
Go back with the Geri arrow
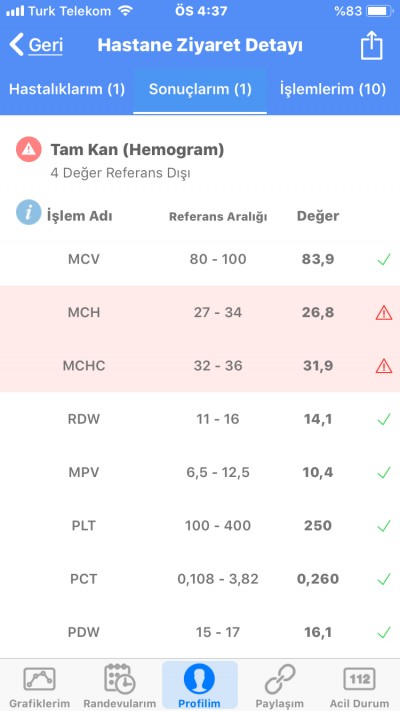(x=16, y=45)
